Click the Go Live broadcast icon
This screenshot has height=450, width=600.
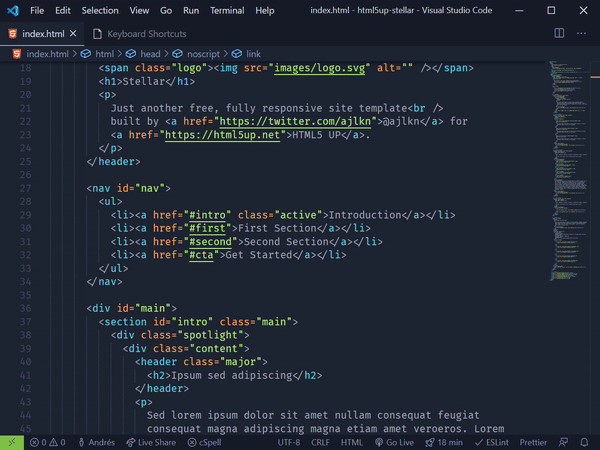379,442
